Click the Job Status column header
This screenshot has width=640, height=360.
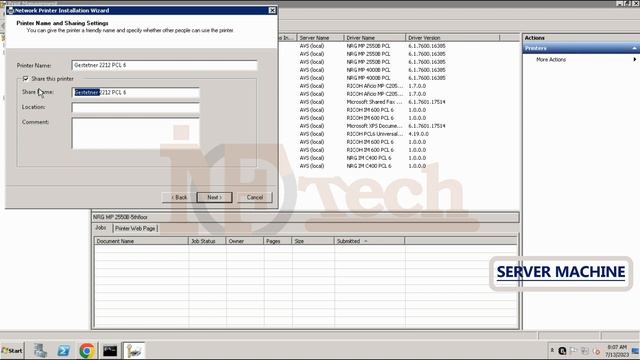(207, 241)
